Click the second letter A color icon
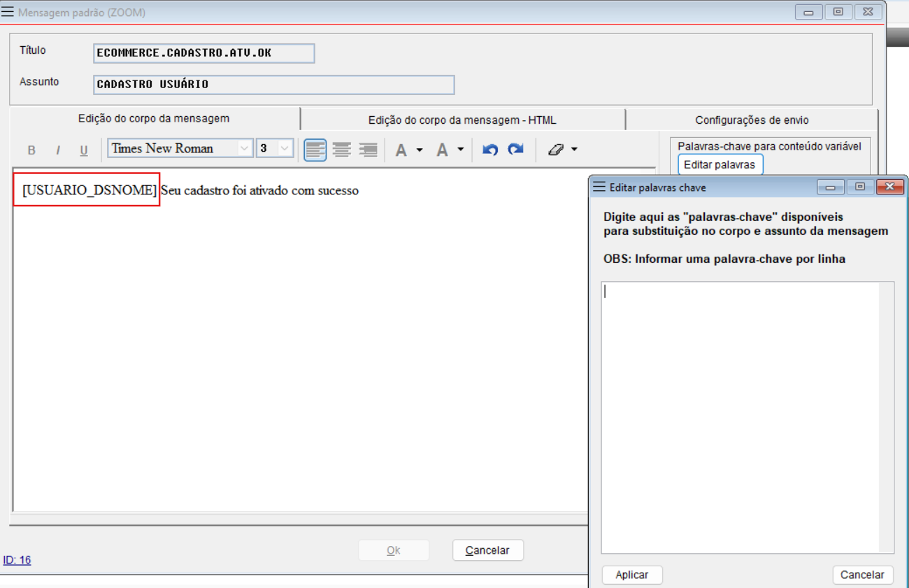Viewport: 909px width, 588px height. (442, 150)
